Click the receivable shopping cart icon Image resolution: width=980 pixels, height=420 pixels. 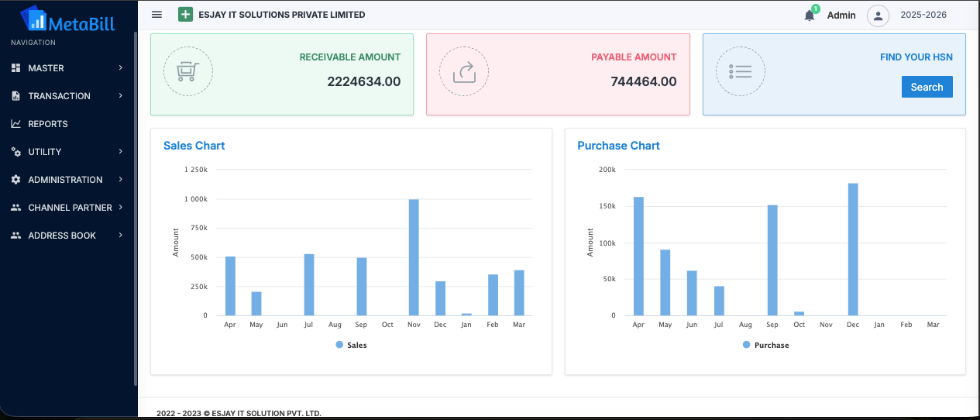tap(187, 72)
